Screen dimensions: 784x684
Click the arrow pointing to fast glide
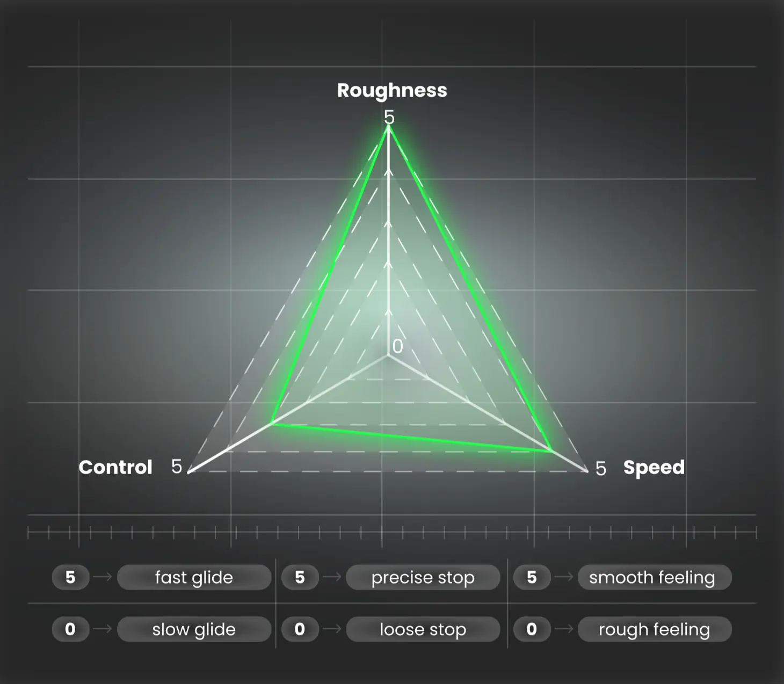click(x=103, y=577)
